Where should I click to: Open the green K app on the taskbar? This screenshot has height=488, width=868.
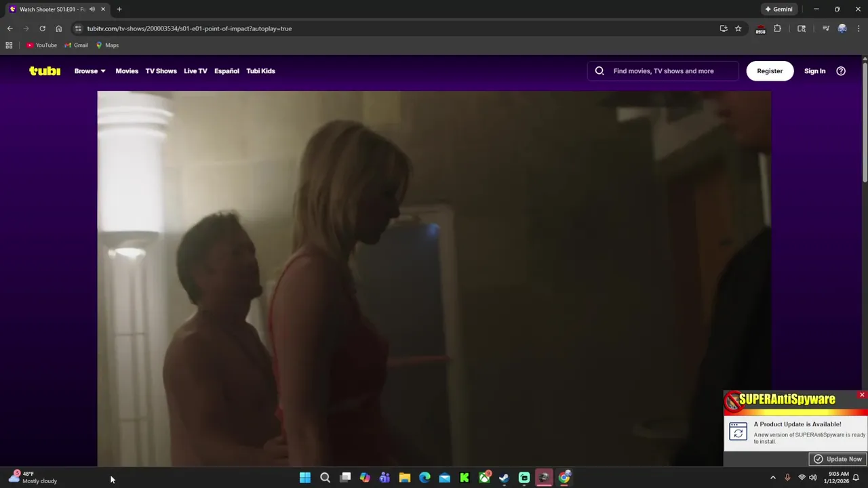[465, 478]
